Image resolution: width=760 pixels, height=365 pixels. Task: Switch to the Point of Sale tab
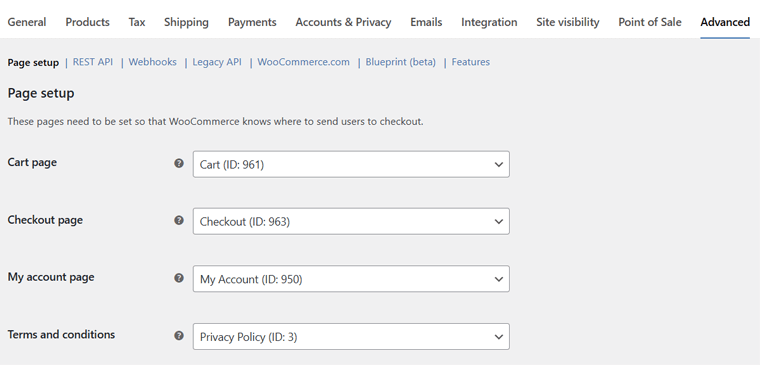coord(649,22)
